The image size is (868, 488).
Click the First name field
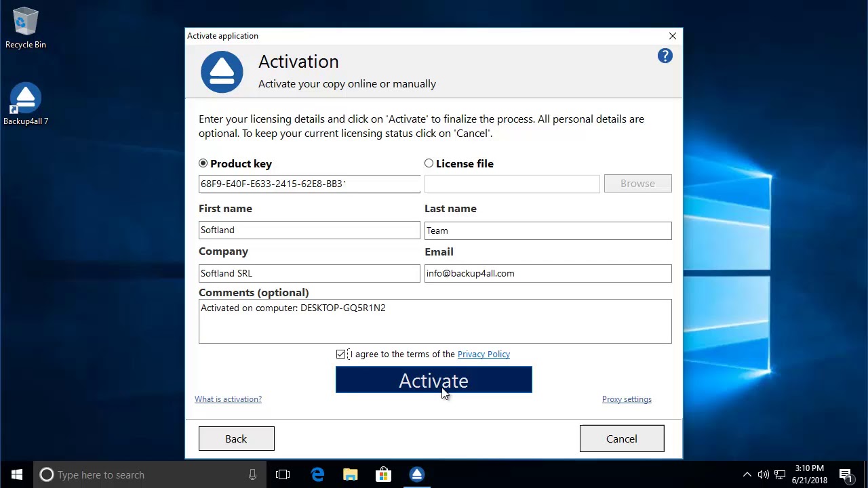pos(309,230)
